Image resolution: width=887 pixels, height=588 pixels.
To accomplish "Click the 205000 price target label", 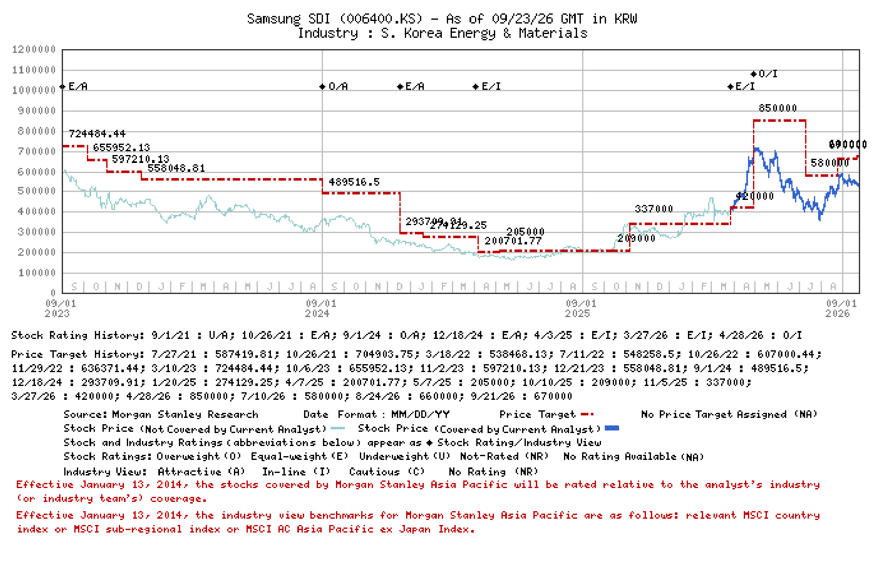I will pos(525,231).
